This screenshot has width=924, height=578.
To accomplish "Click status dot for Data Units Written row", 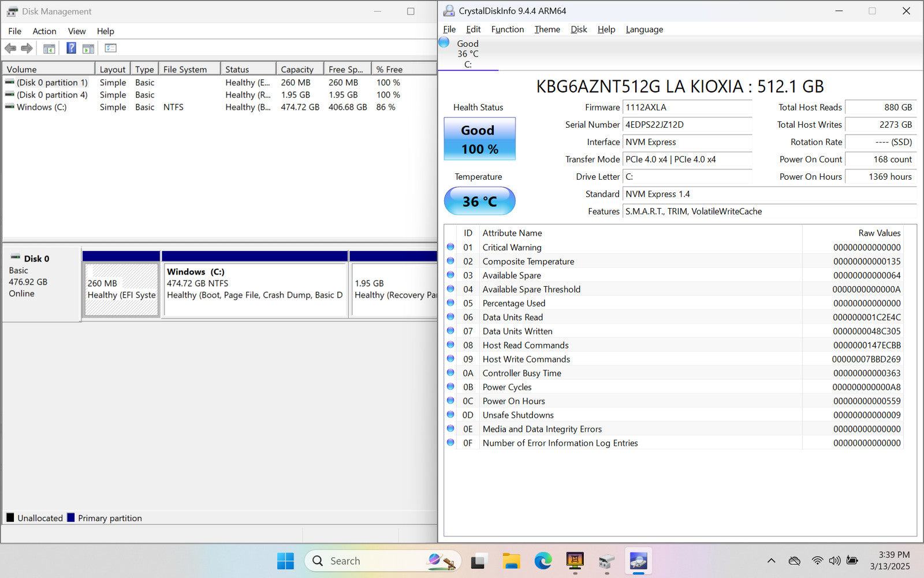I will coord(450,331).
